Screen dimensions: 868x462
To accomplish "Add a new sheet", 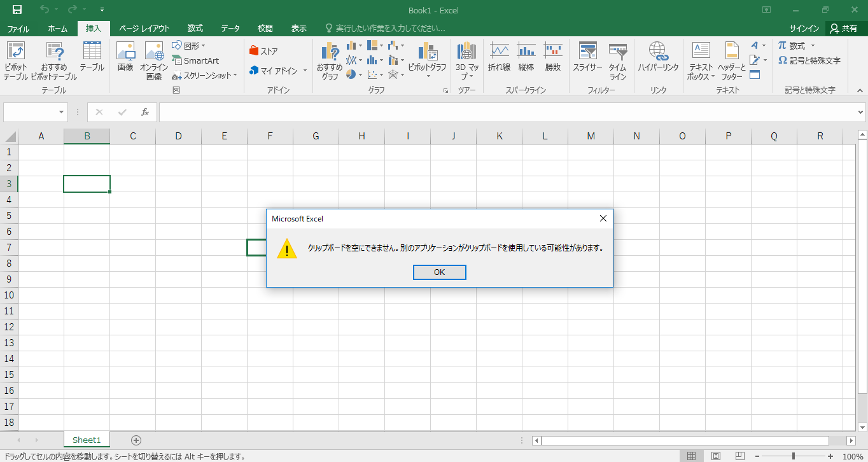I will point(136,440).
